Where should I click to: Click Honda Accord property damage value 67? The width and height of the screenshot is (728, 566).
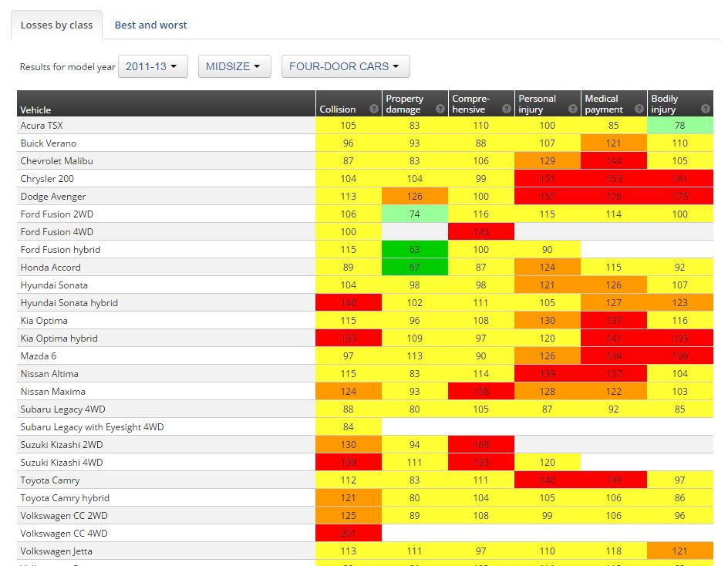(415, 267)
